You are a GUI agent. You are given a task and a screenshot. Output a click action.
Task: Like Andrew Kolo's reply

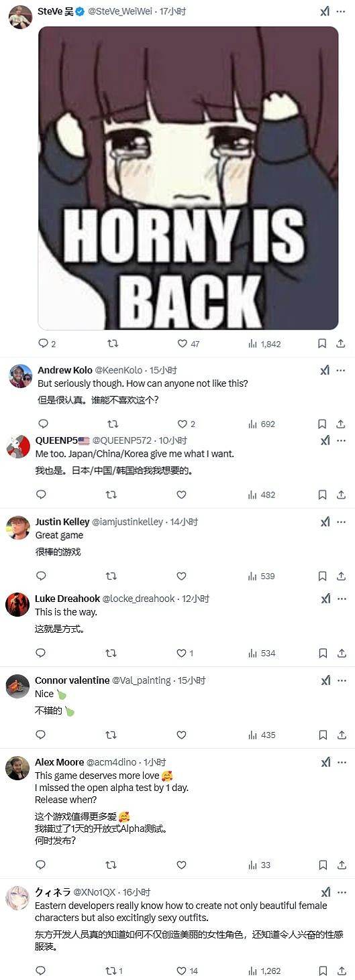186,424
